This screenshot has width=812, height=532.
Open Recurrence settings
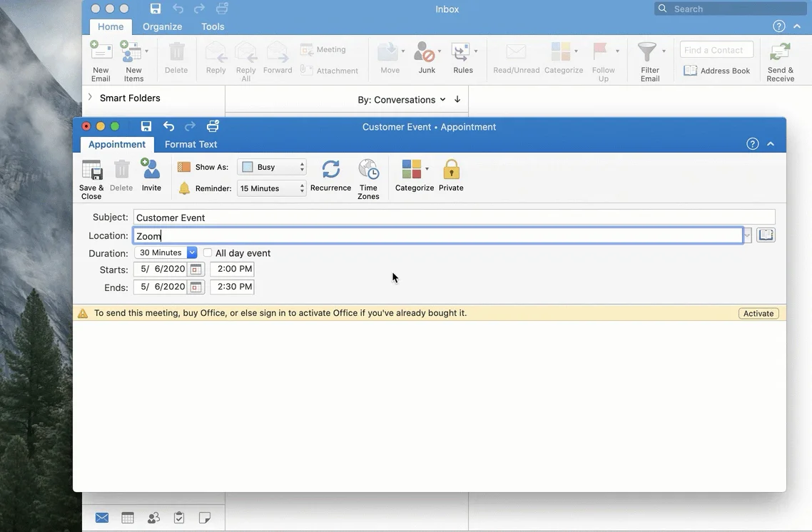pos(330,175)
